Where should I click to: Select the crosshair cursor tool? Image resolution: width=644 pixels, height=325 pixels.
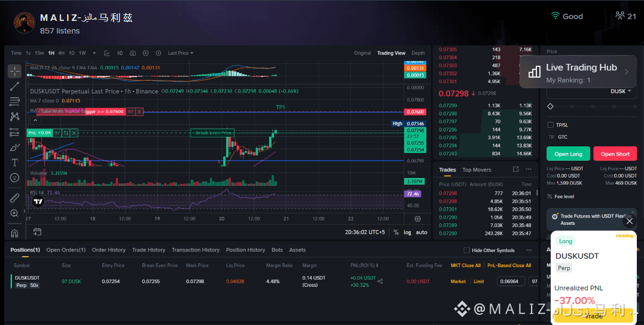(x=14, y=71)
